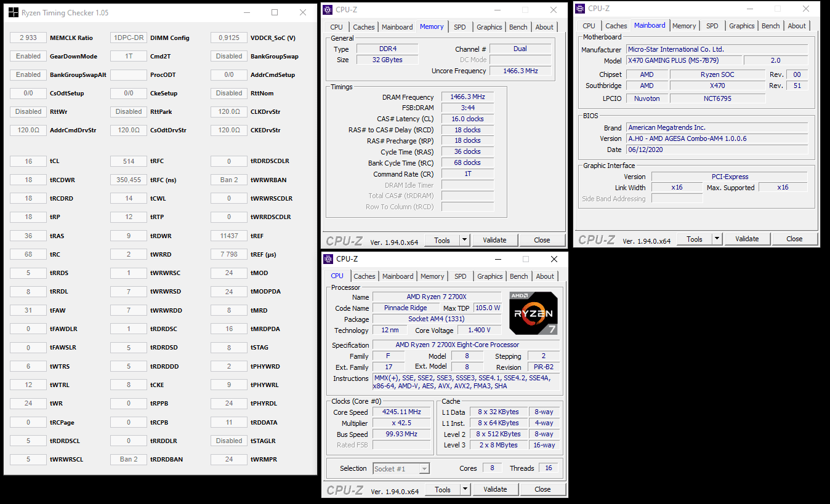Open Caches tab in CPU-Z Memory window

point(364,27)
